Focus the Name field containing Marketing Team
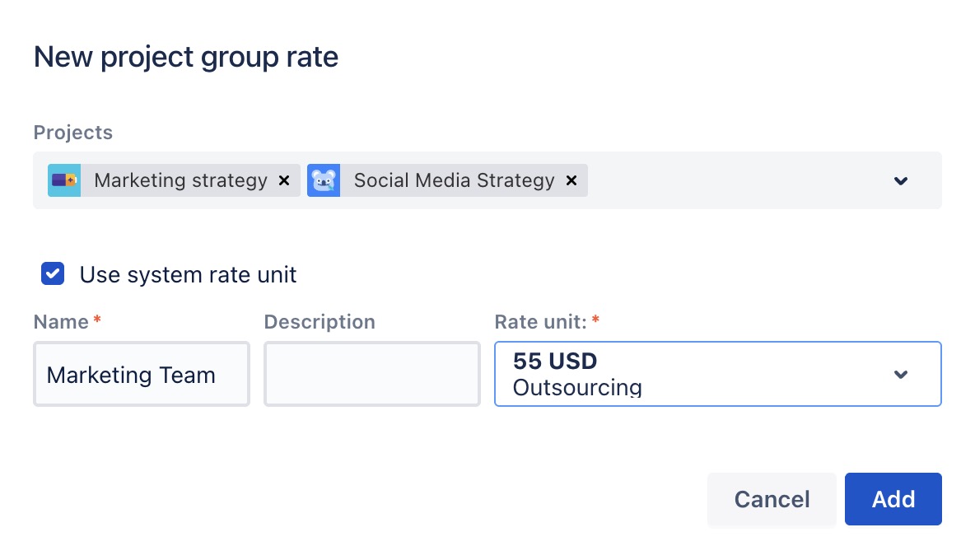 click(141, 375)
